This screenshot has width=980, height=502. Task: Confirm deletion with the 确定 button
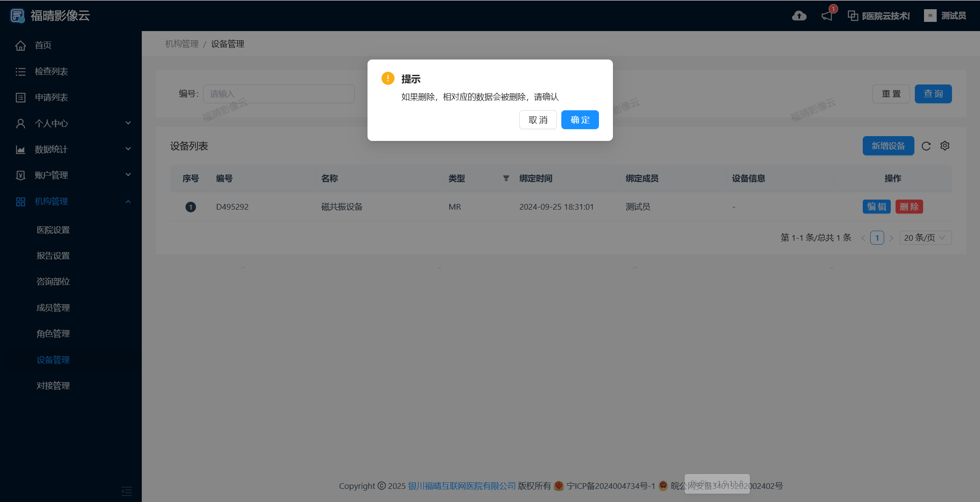580,120
